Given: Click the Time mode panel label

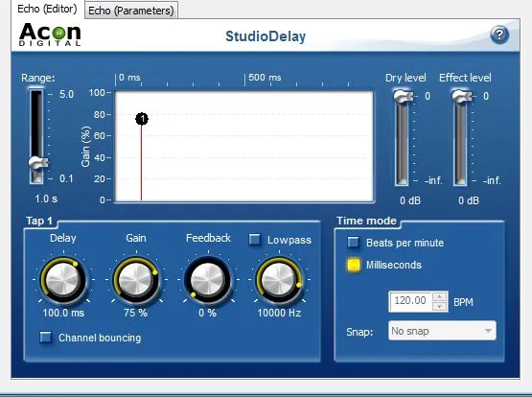Looking at the screenshot, I should tap(366, 221).
